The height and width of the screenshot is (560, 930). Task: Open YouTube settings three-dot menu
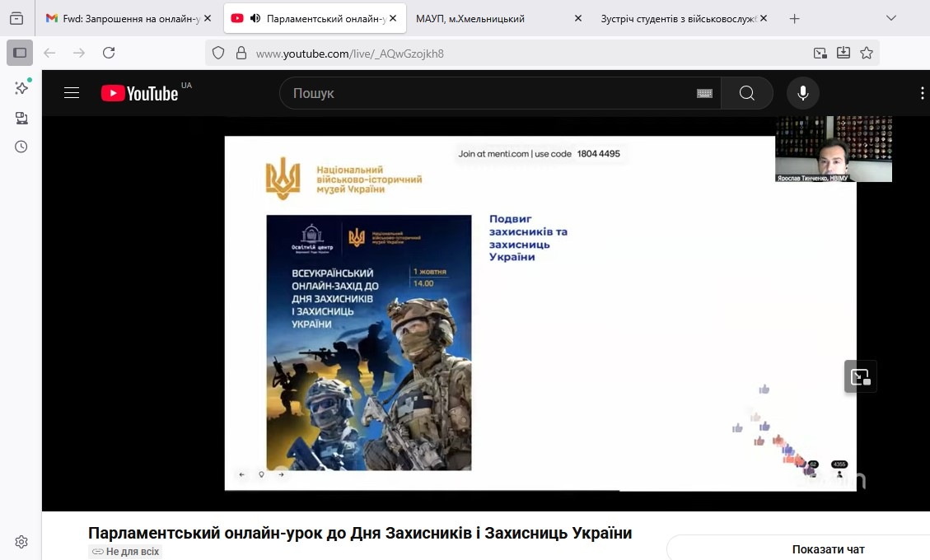pyautogui.click(x=922, y=93)
